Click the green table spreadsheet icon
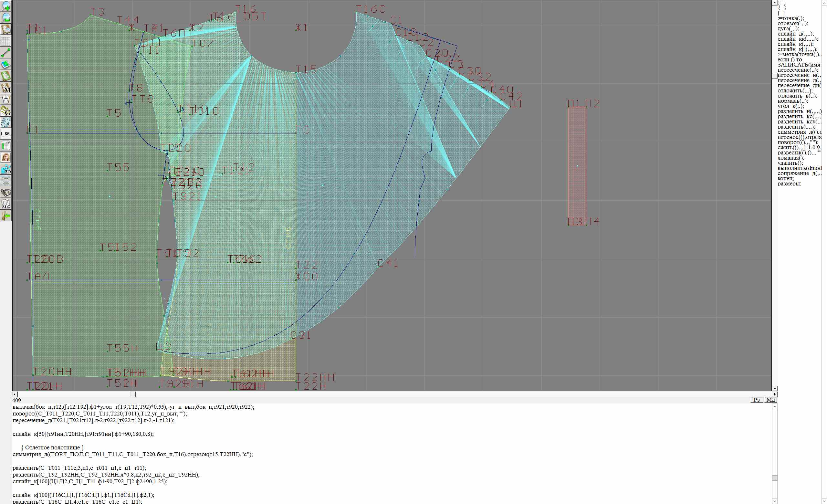The height and width of the screenshot is (504, 827). pyautogui.click(x=6, y=146)
